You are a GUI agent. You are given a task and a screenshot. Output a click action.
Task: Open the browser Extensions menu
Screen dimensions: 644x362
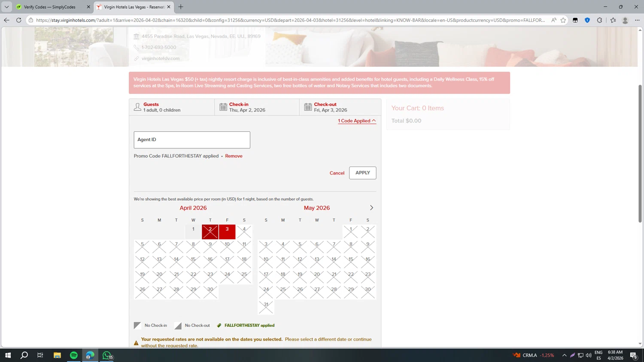point(599,20)
